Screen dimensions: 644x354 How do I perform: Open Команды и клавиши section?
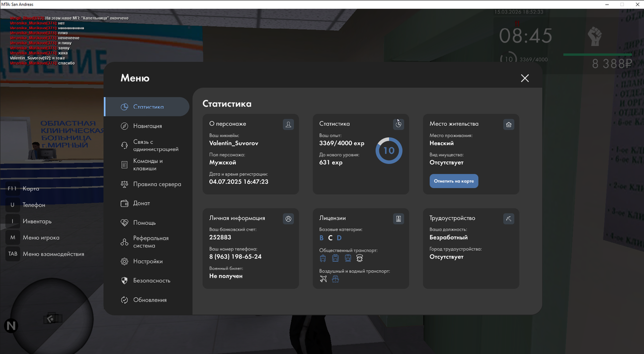[x=147, y=164]
